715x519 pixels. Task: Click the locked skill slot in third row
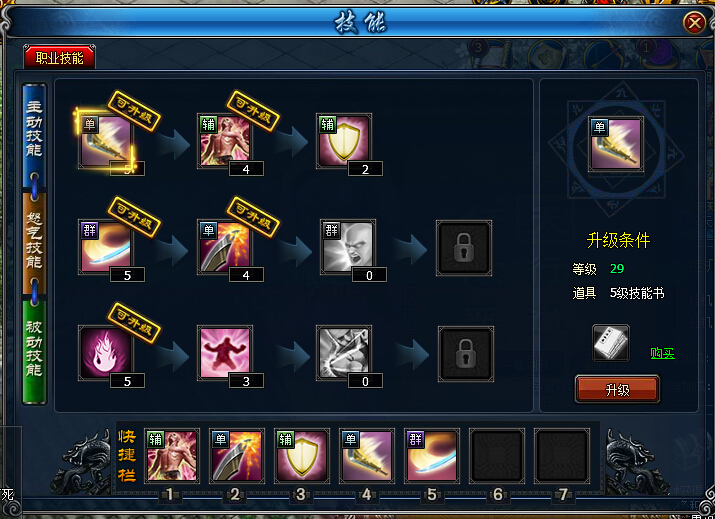pos(466,354)
